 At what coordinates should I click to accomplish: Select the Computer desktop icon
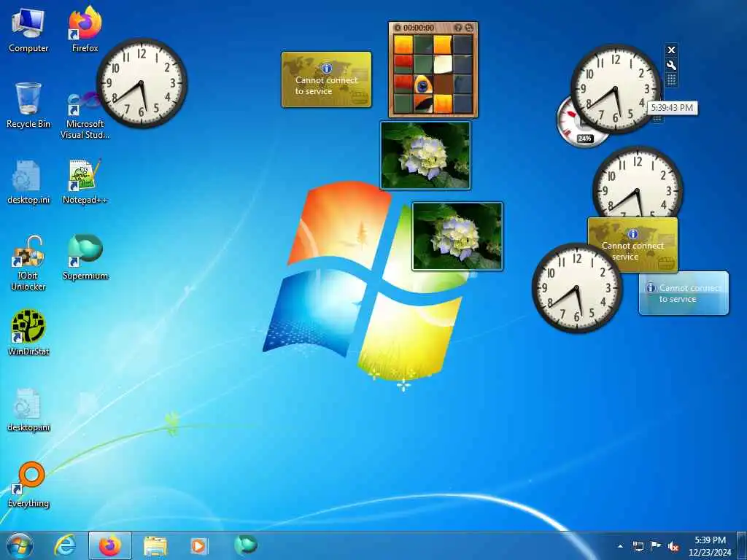coord(28,31)
